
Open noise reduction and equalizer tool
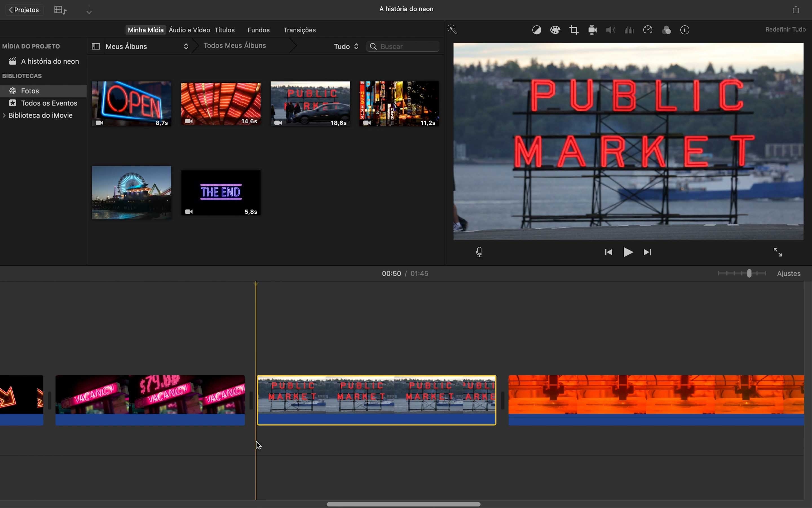[629, 30]
